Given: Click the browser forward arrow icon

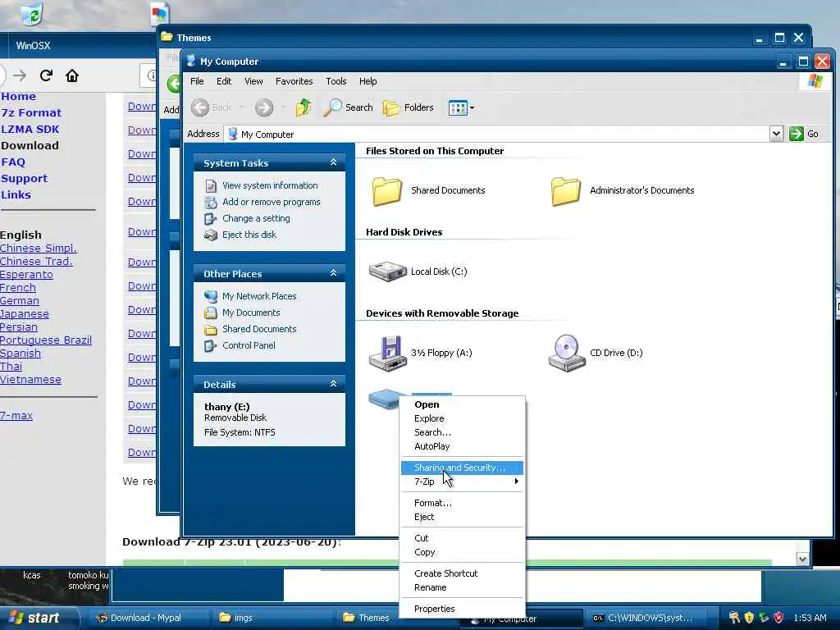Looking at the screenshot, I should [20, 75].
